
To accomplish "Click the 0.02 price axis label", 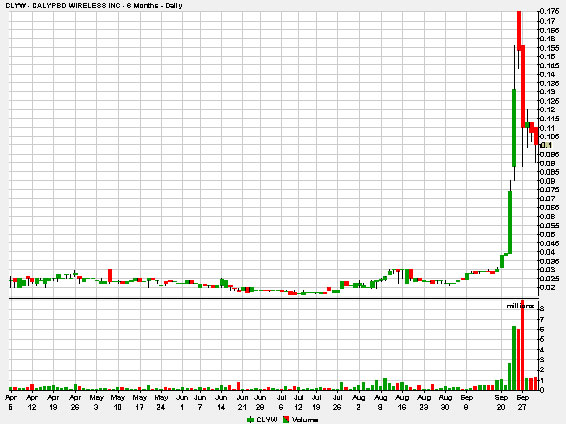I will [x=548, y=287].
